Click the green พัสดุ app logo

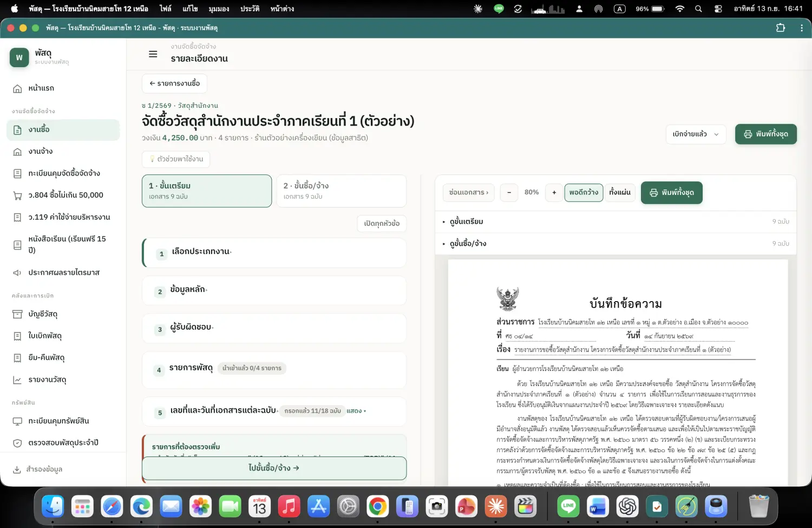coord(19,57)
